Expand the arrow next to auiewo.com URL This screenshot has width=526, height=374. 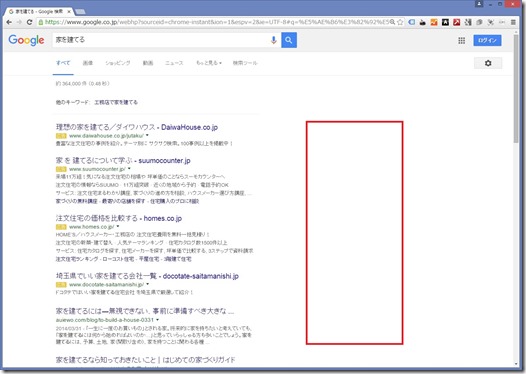157,320
